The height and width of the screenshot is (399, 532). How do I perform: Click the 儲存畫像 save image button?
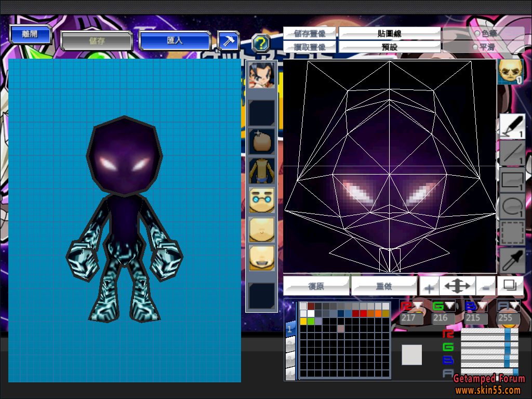310,33
